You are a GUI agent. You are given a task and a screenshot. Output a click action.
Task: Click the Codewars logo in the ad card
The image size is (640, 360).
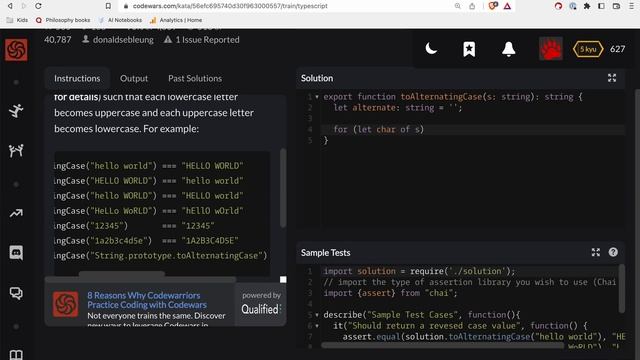point(65,304)
